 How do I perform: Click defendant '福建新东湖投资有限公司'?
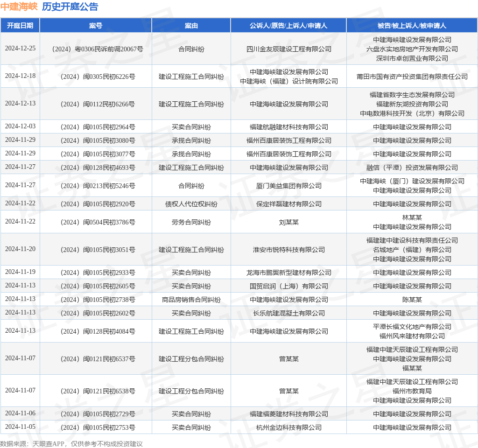412,104
